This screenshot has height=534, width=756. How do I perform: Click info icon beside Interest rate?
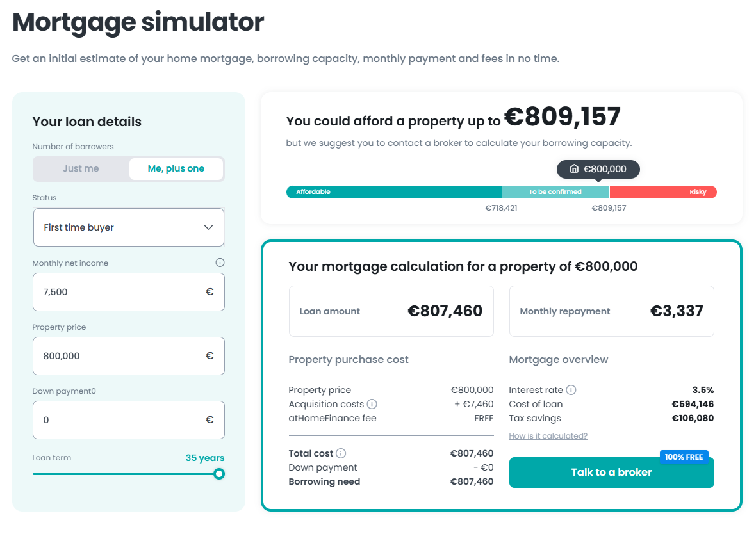click(x=571, y=390)
